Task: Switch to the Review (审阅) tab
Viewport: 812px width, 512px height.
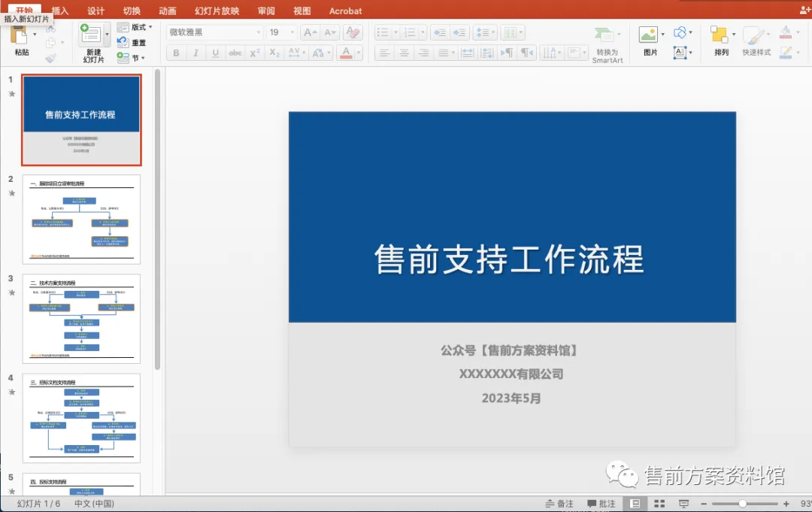Action: [266, 11]
